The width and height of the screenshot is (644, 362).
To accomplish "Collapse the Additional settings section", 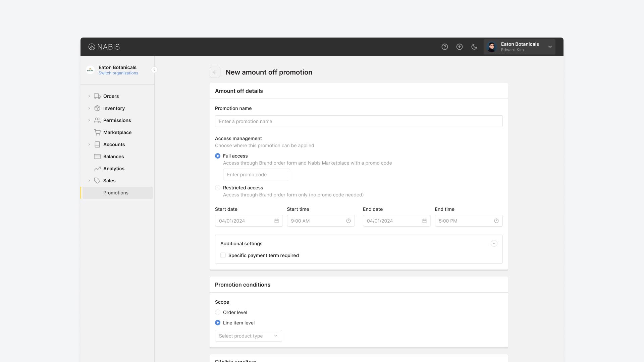I will point(494,244).
